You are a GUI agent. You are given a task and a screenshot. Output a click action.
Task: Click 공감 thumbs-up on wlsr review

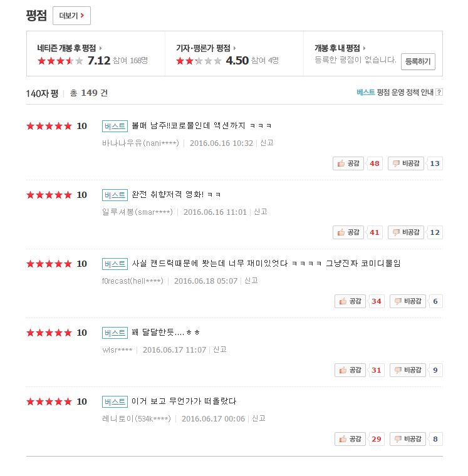pos(350,370)
